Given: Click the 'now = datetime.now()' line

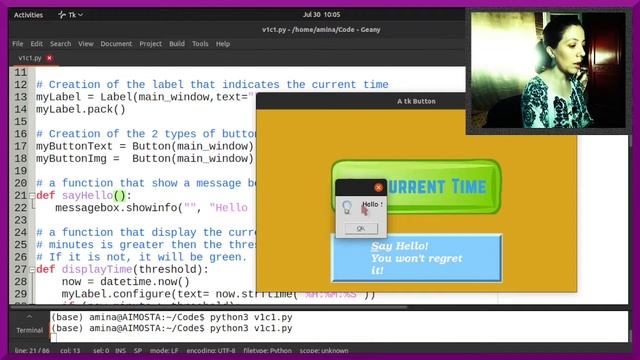Looking at the screenshot, I should pyautogui.click(x=126, y=282).
